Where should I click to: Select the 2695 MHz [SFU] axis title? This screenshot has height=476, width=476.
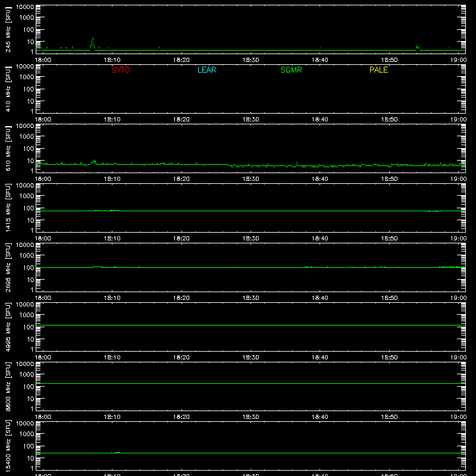coord(8,267)
